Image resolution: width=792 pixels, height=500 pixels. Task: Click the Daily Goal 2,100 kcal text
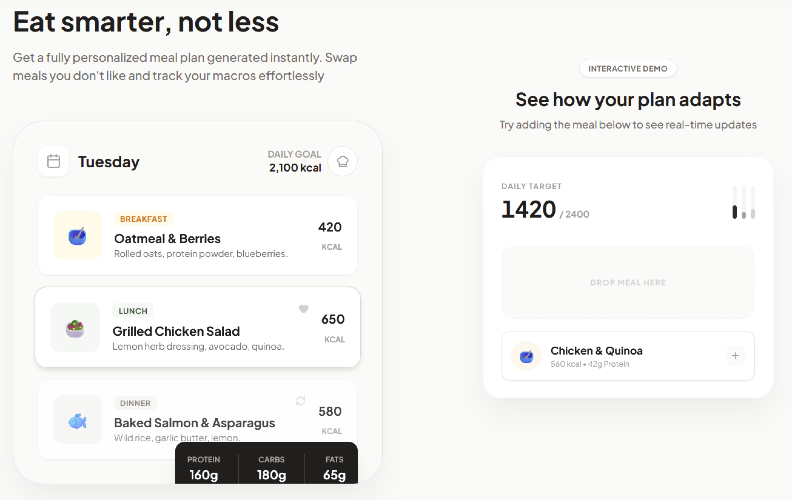[x=295, y=161]
